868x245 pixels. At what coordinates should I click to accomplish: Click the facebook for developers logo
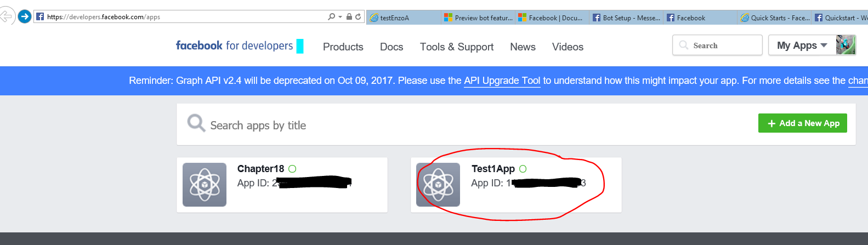pos(234,46)
